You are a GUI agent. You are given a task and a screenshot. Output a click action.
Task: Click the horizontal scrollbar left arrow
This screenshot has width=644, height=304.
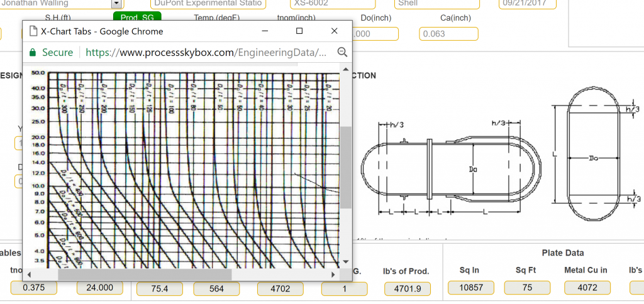tap(29, 274)
